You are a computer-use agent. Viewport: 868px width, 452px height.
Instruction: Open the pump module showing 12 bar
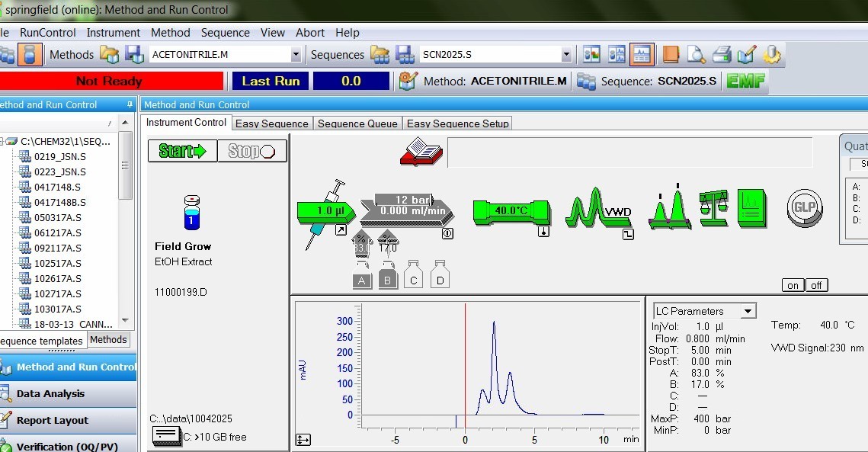pyautogui.click(x=408, y=210)
